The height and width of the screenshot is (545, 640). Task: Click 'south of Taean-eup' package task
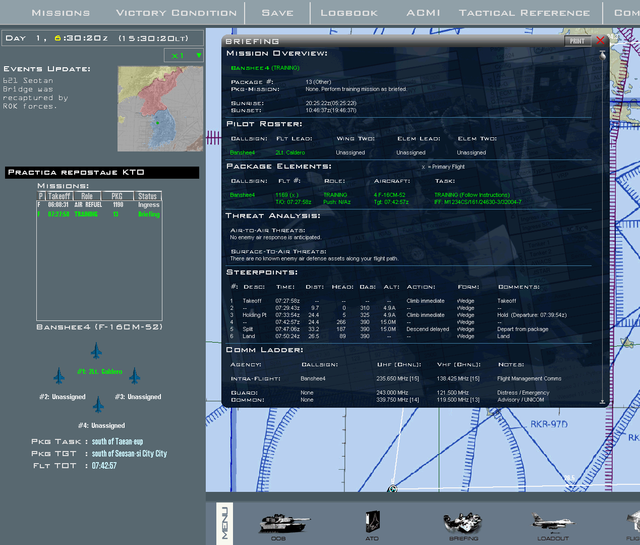coord(118,442)
